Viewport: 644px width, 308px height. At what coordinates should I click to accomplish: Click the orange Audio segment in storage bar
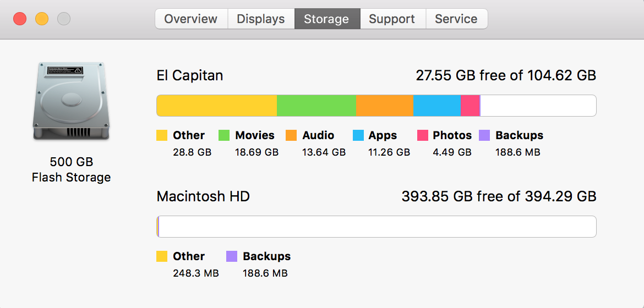384,106
